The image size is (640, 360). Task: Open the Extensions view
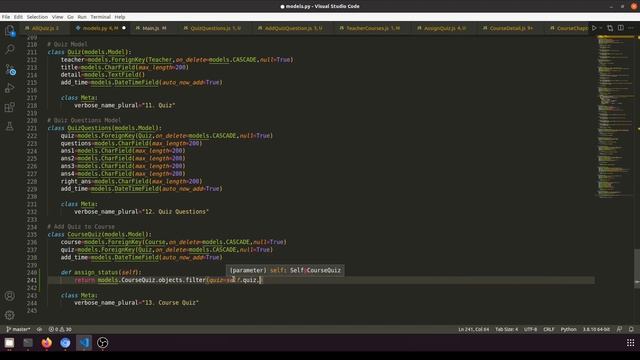pos(10,107)
